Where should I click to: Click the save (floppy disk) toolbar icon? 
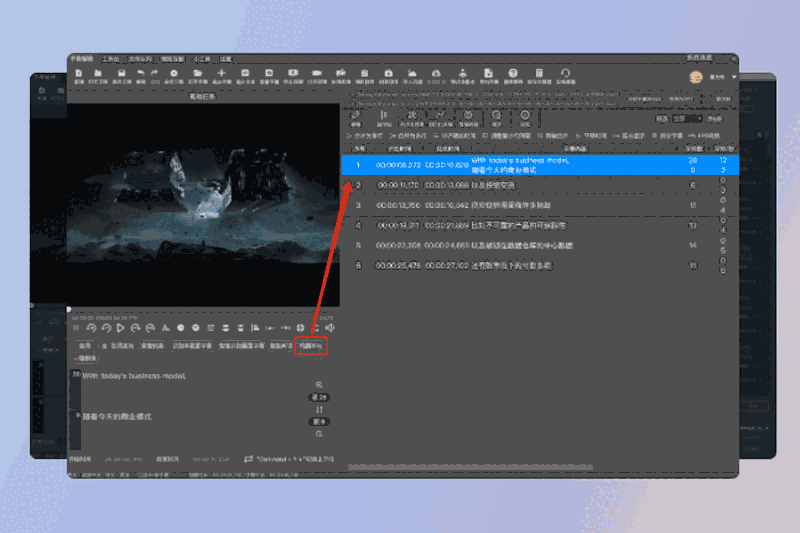pos(121,73)
